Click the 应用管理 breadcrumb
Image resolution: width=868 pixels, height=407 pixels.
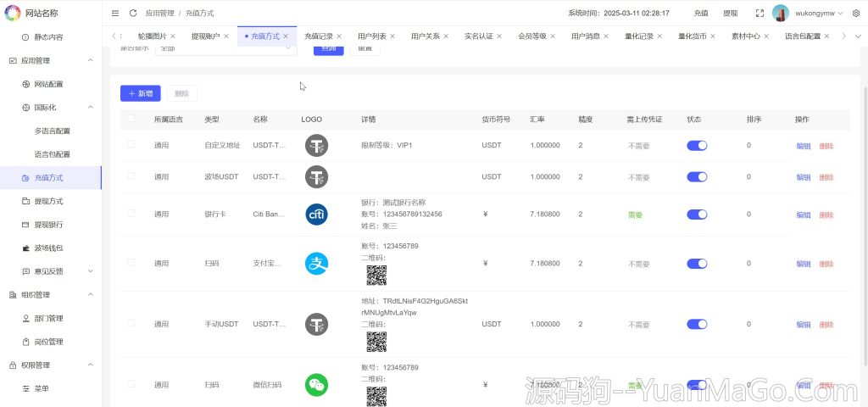[159, 14]
